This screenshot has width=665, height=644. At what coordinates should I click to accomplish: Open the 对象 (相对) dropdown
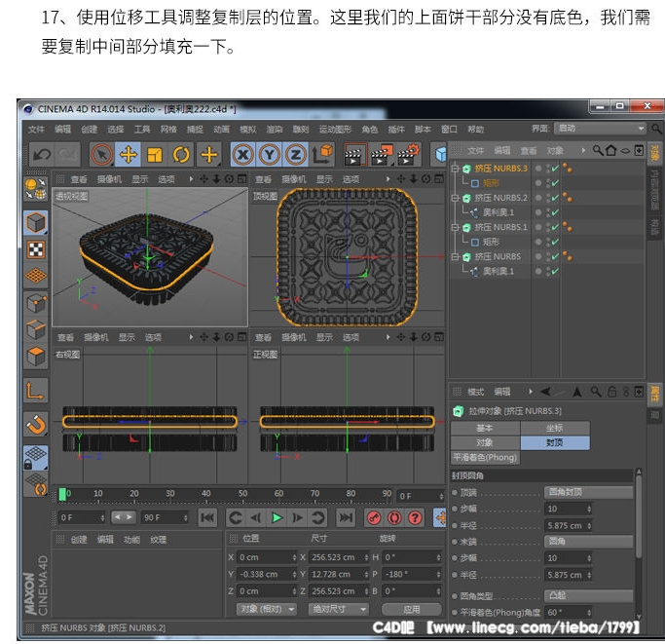[266, 609]
